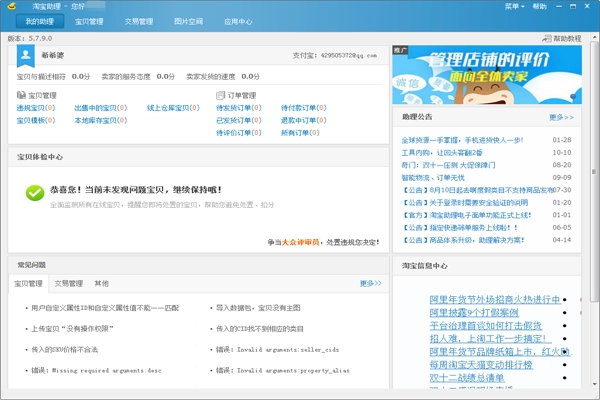This screenshot has width=600, height=400.
Task: Open 宝贝模板(0) link
Action: (36, 120)
